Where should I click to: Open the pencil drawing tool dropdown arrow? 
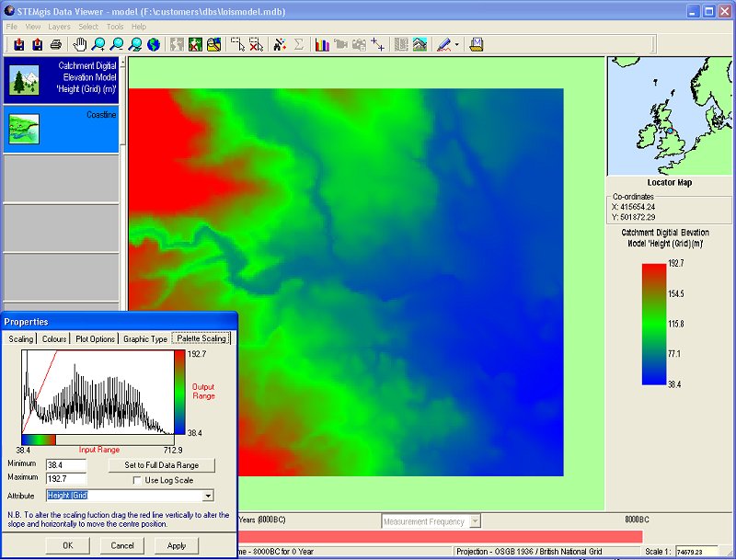(x=456, y=44)
